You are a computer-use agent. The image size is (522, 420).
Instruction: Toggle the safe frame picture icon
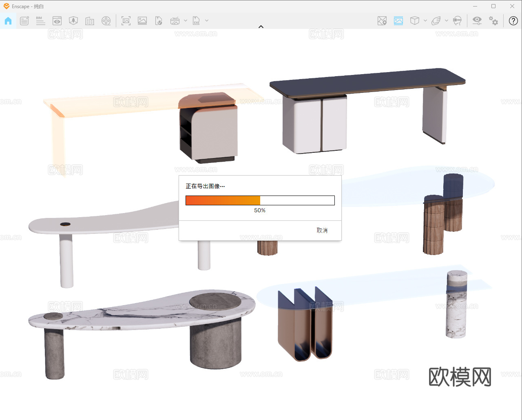398,21
